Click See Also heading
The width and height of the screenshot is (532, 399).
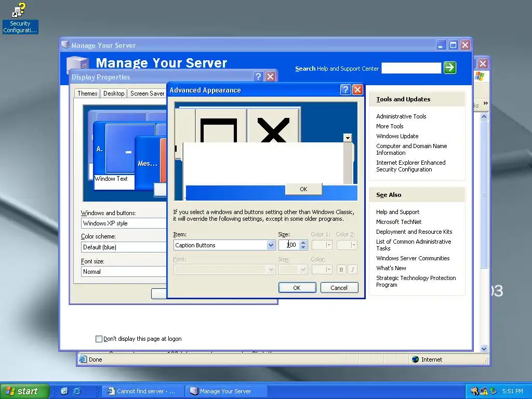[389, 195]
